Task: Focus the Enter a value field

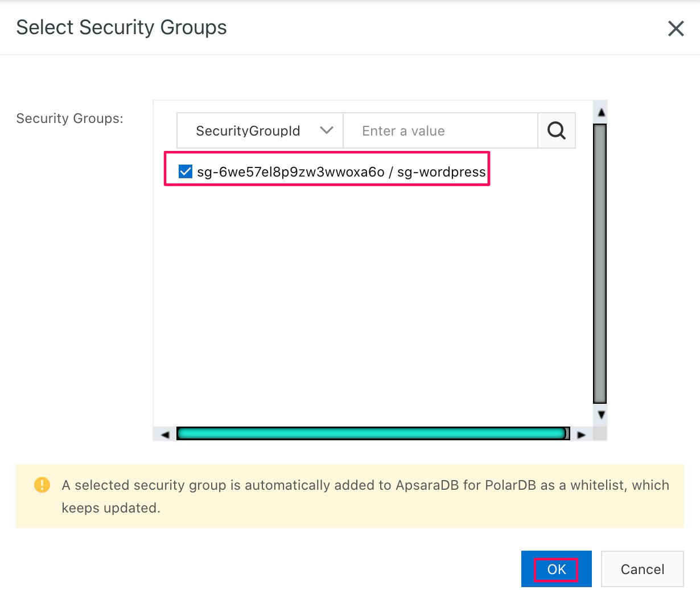Action: pos(440,130)
